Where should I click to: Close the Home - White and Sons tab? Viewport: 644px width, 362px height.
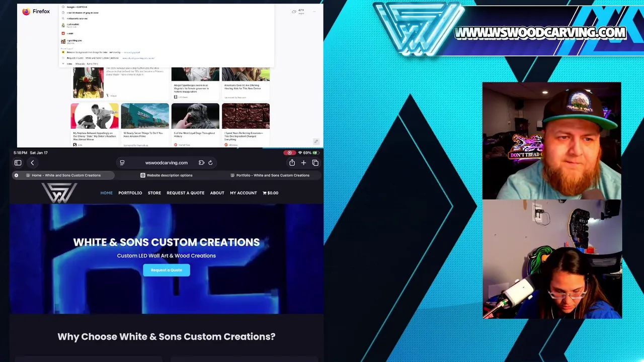point(16,175)
